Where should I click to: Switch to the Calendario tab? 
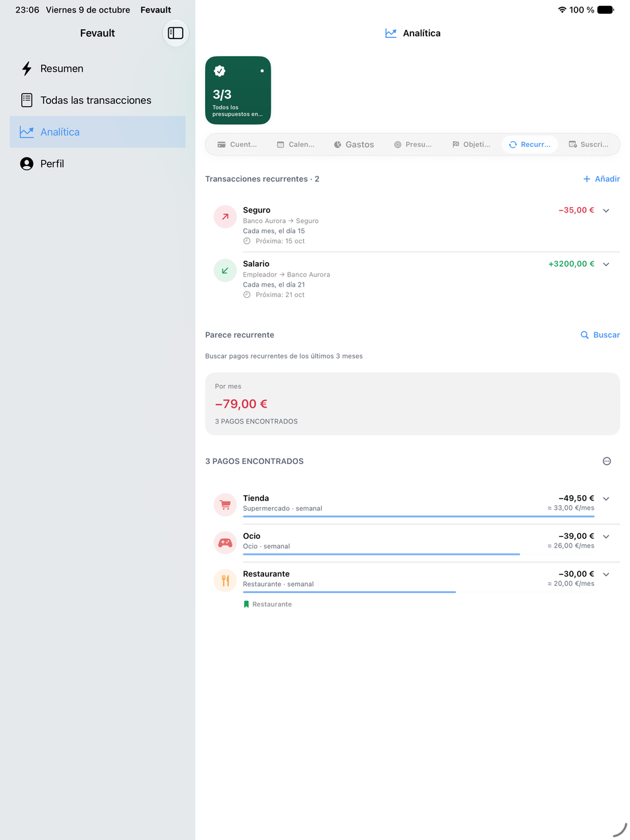(296, 144)
